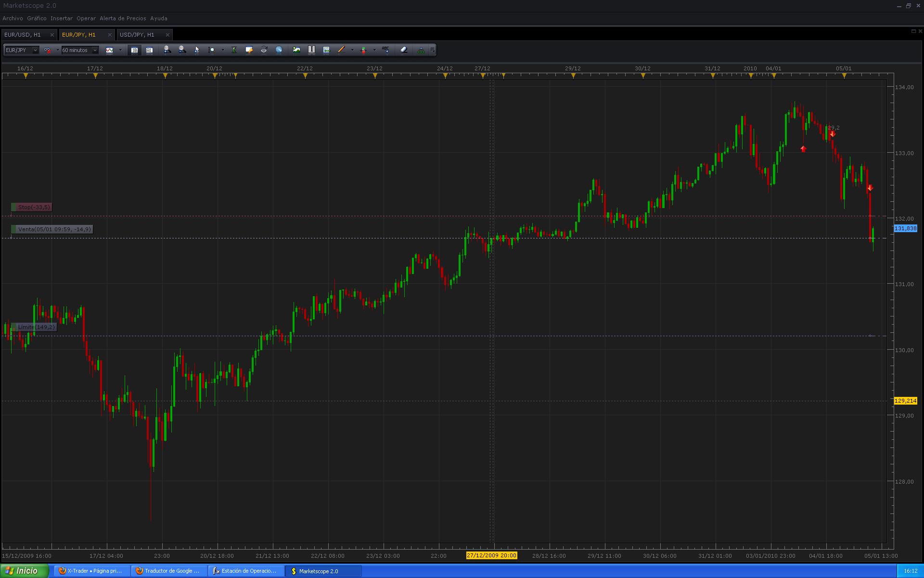This screenshot has height=578, width=924.
Task: Select the eraser tool in toolbar
Action: coord(404,50)
